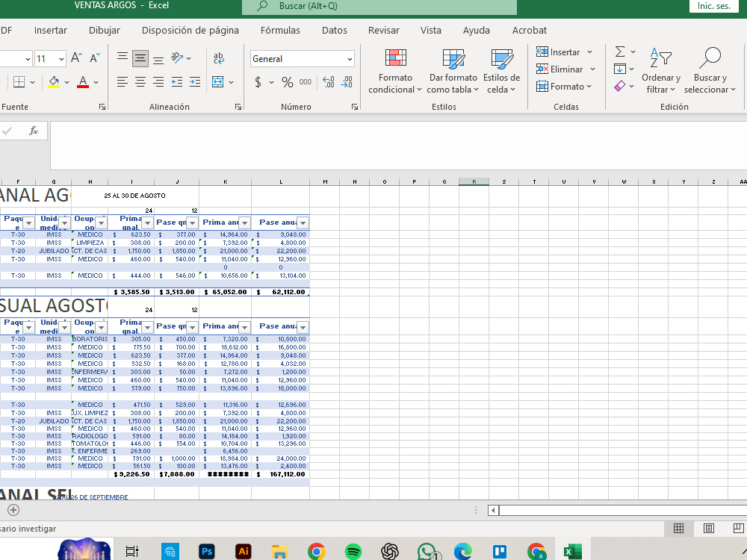Open Formato condicional menu
This screenshot has height=560, width=747.
pyautogui.click(x=395, y=71)
